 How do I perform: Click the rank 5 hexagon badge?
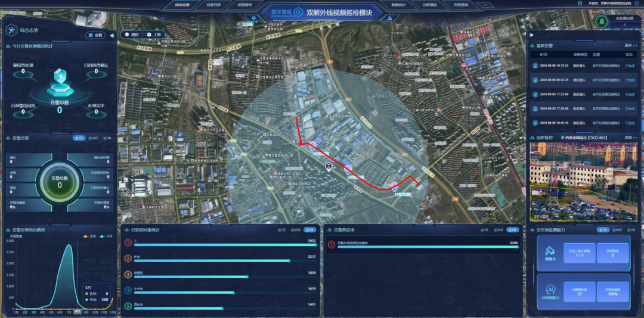point(128,306)
